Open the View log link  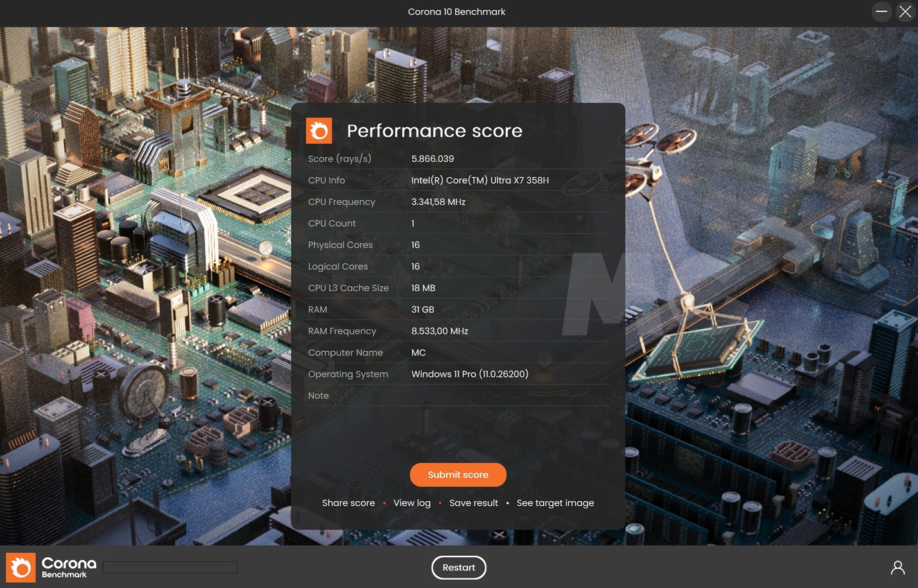click(x=412, y=503)
